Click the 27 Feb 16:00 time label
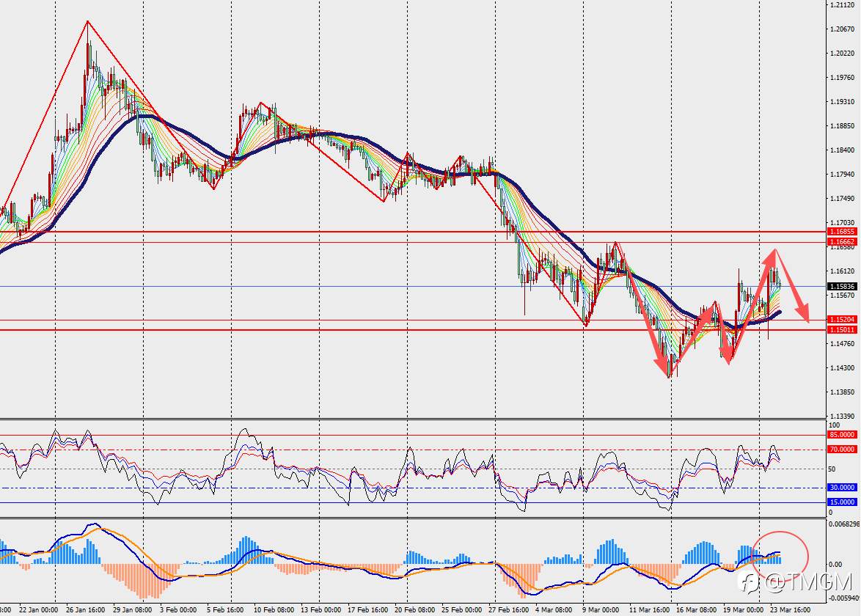 pyautogui.click(x=508, y=609)
